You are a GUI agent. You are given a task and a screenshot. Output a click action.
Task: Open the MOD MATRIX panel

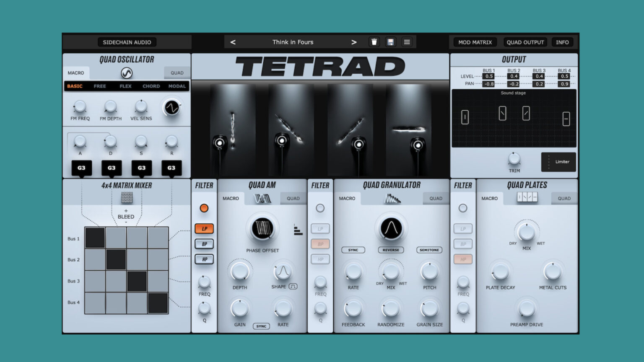pyautogui.click(x=474, y=42)
